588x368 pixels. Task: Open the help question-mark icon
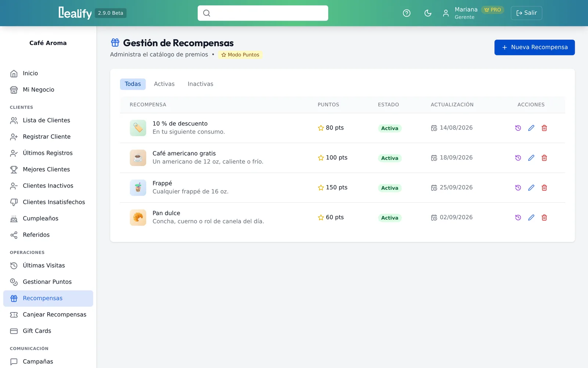click(406, 13)
